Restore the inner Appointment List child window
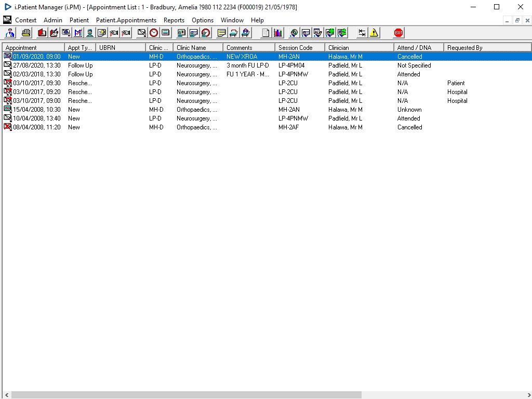The image size is (532, 399). coord(517,20)
